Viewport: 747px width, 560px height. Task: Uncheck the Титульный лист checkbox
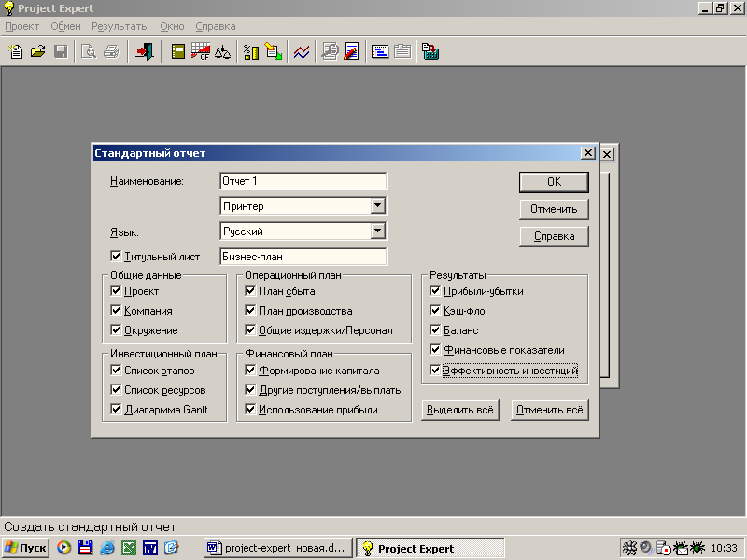(x=116, y=256)
